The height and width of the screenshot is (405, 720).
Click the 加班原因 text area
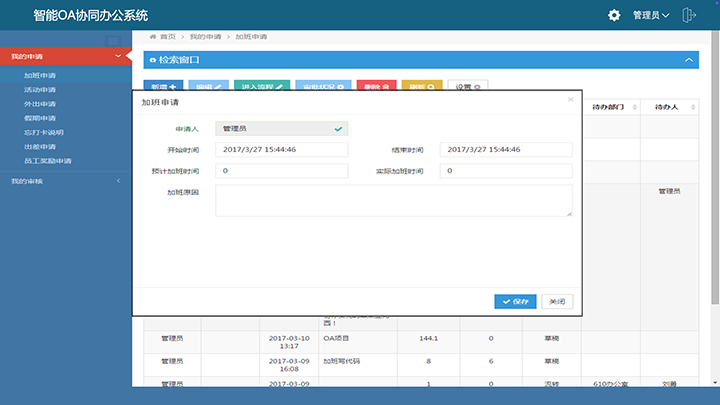393,200
